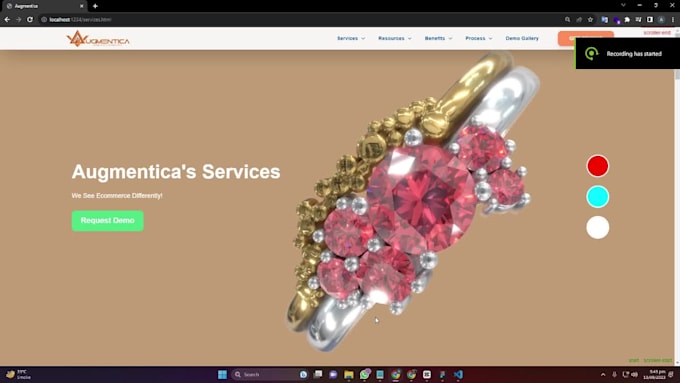Expand the Services dropdown menu
The image size is (680, 383).
pos(351,38)
